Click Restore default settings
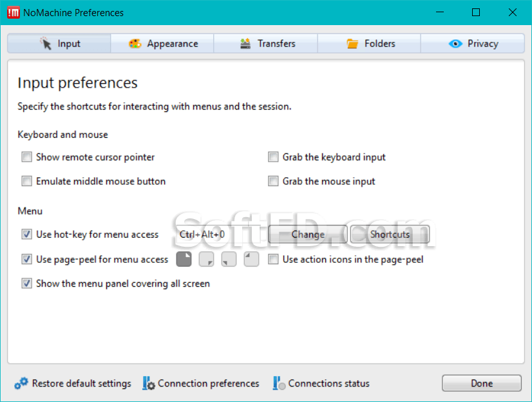The width and height of the screenshot is (532, 402). coord(73,383)
